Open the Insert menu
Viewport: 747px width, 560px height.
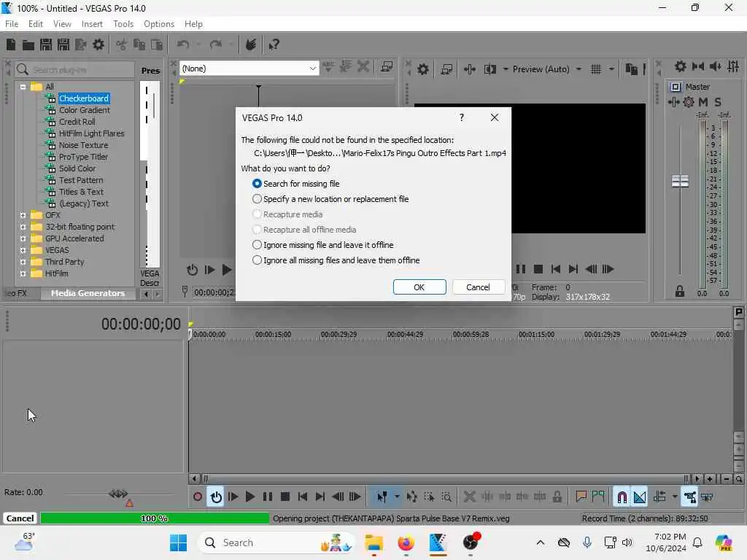92,24
